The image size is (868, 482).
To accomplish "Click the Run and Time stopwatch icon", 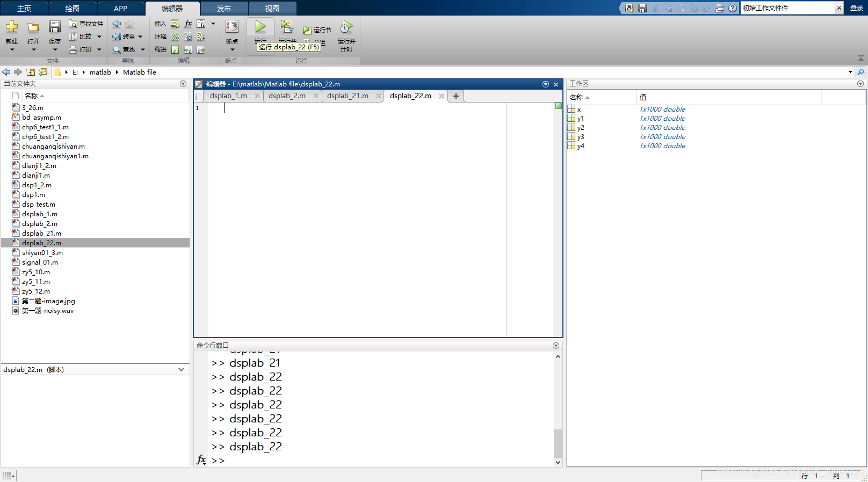I will pos(346,27).
